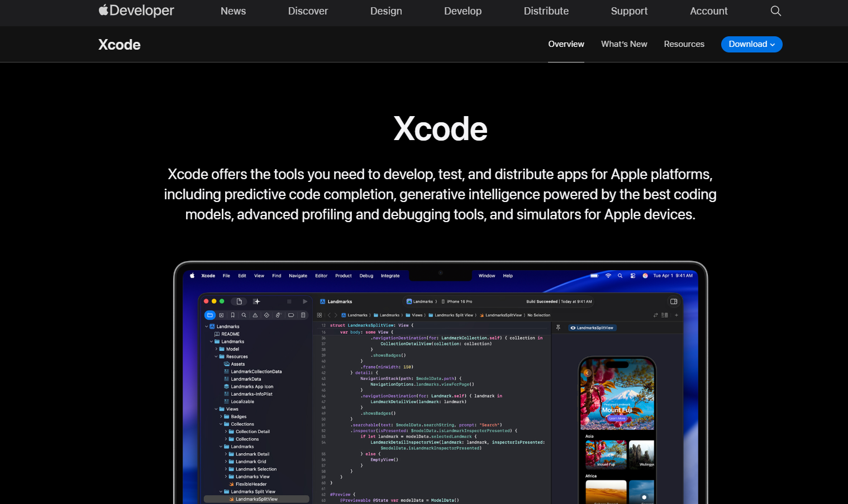848x504 pixels.
Task: Open the Develop nav item
Action: point(463,11)
